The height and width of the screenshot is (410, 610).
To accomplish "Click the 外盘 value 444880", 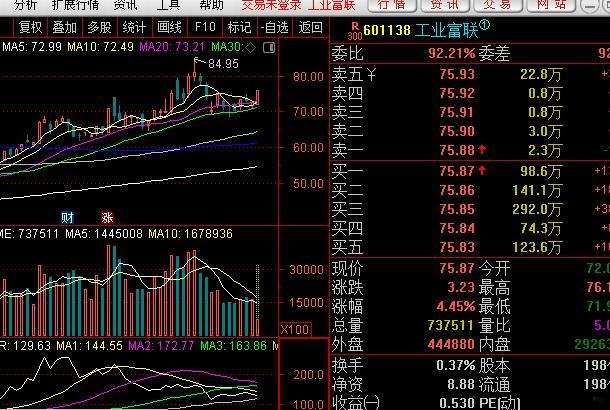I will (451, 344).
